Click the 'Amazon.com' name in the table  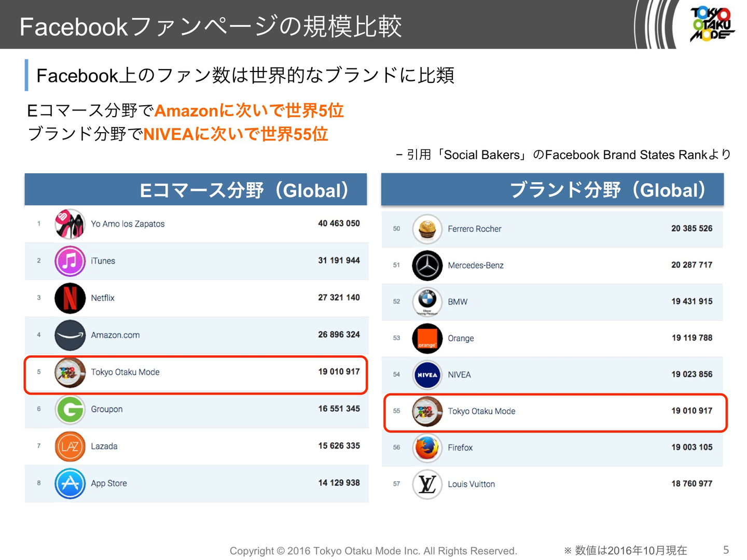point(115,335)
